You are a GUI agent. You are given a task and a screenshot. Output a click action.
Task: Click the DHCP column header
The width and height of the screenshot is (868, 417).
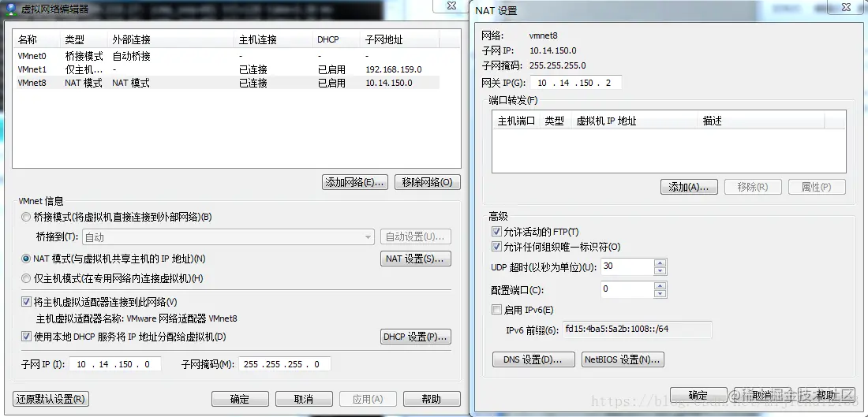[337, 40]
